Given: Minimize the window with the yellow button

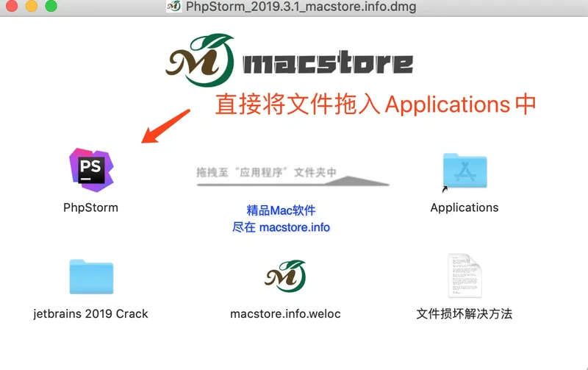Looking at the screenshot, I should click(32, 7).
